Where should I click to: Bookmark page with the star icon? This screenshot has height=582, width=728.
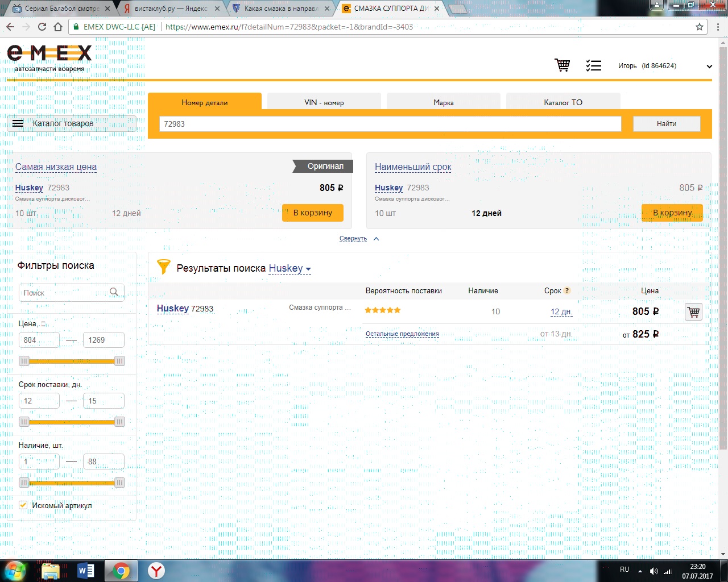(700, 27)
